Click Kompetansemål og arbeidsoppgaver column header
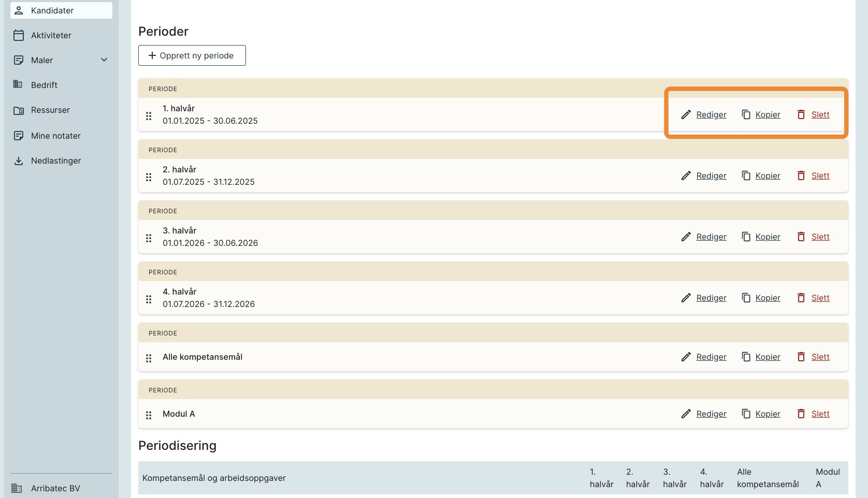 [214, 478]
